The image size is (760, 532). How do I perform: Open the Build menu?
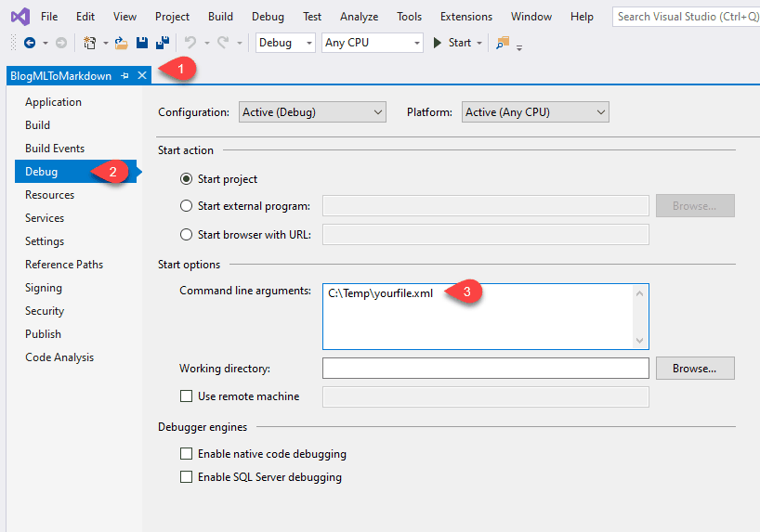(220, 17)
